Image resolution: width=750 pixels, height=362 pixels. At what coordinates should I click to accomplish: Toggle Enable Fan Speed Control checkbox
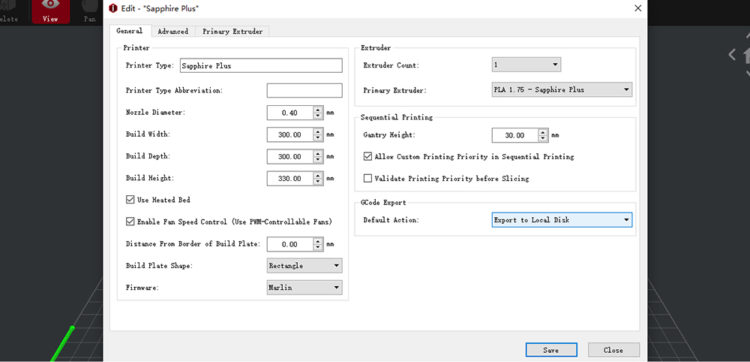click(x=130, y=221)
